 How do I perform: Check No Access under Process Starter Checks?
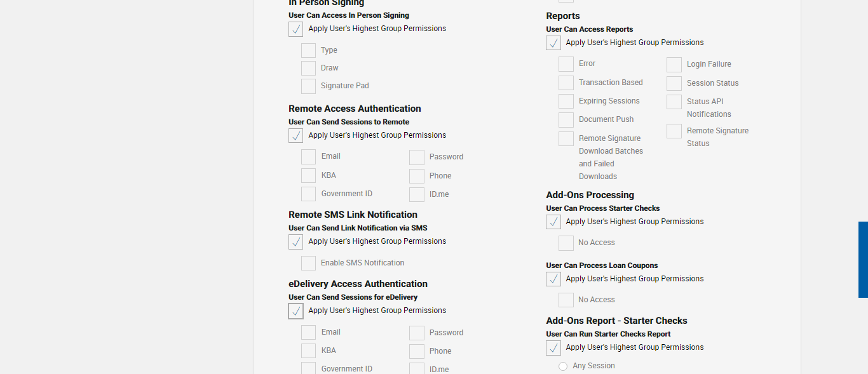566,243
